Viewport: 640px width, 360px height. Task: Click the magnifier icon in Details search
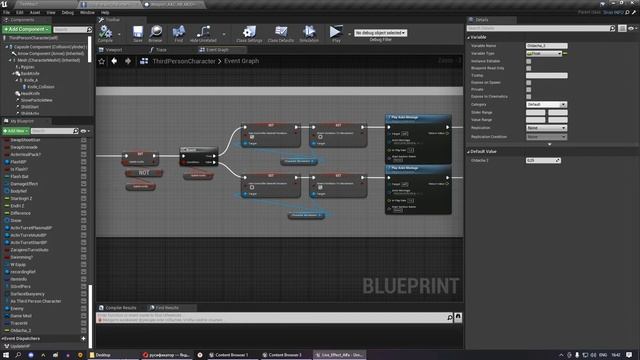(612, 29)
